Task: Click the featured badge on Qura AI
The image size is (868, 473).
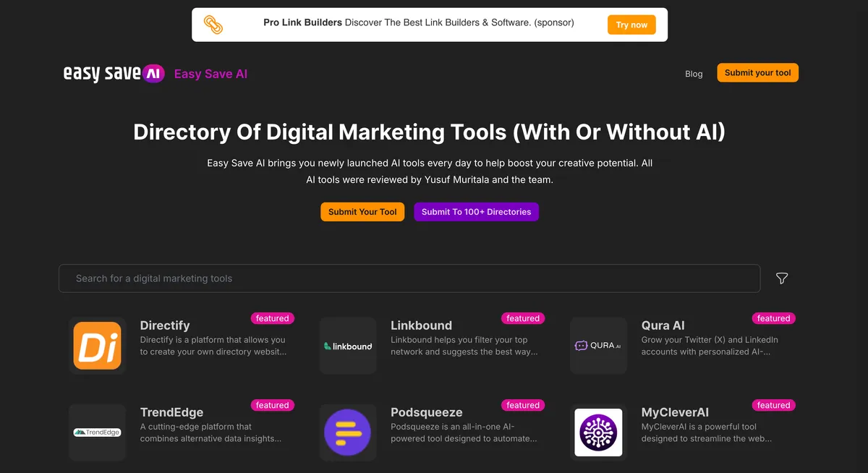Action: [773, 318]
